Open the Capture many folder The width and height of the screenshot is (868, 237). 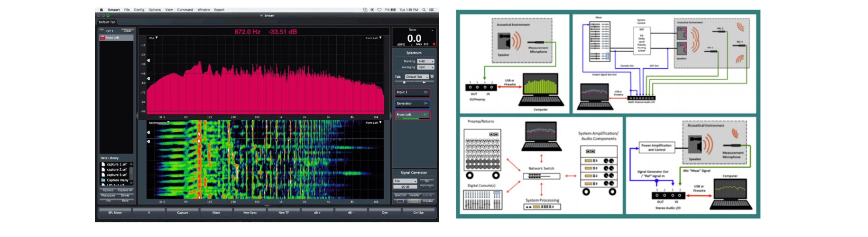(118, 180)
